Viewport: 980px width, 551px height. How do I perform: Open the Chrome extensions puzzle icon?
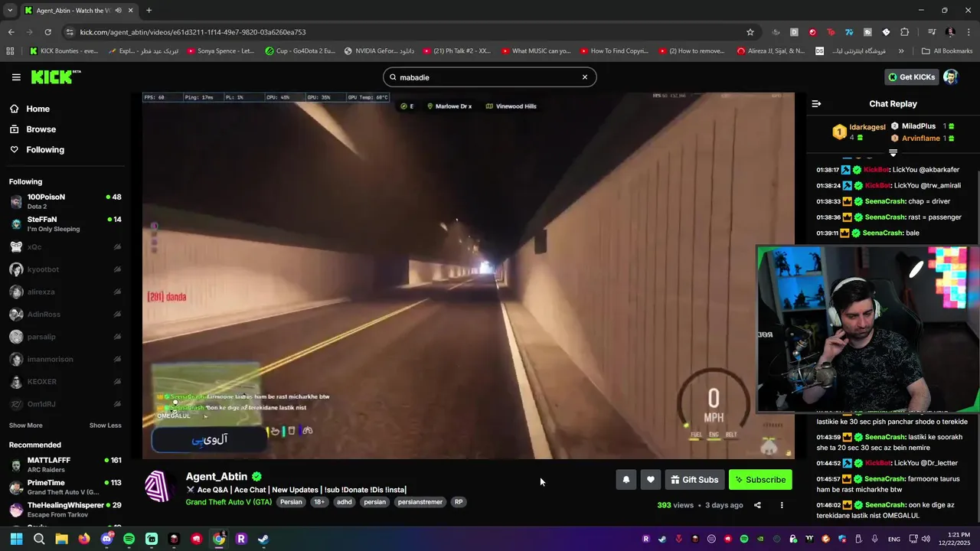pos(904,32)
